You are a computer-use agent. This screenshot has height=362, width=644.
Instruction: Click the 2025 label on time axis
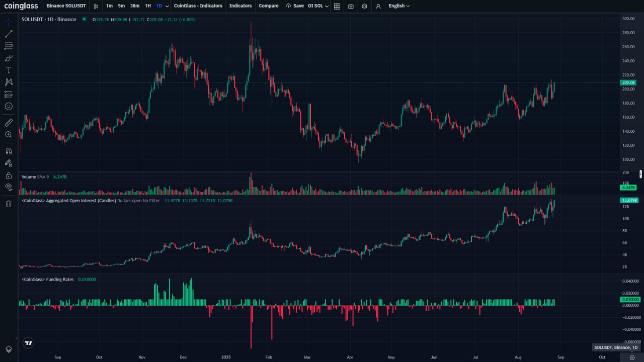tap(226, 357)
